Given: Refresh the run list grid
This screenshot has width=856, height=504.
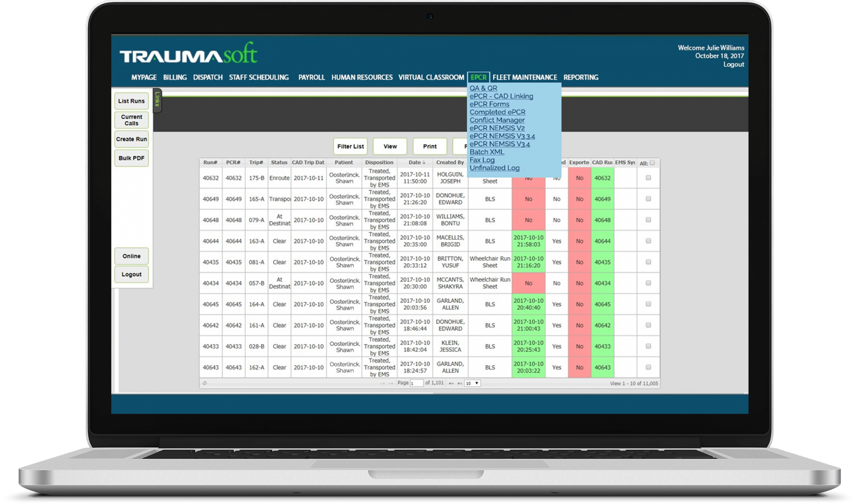Looking at the screenshot, I should (205, 382).
